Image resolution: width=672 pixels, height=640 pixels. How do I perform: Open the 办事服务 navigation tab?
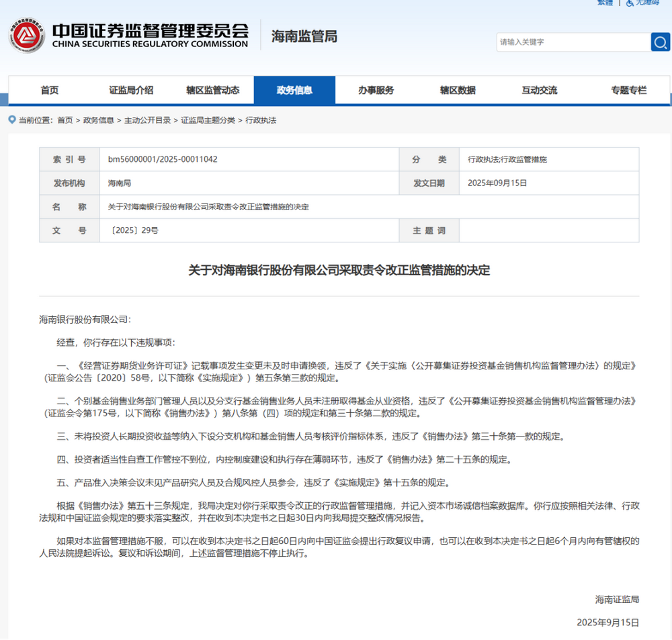(376, 90)
